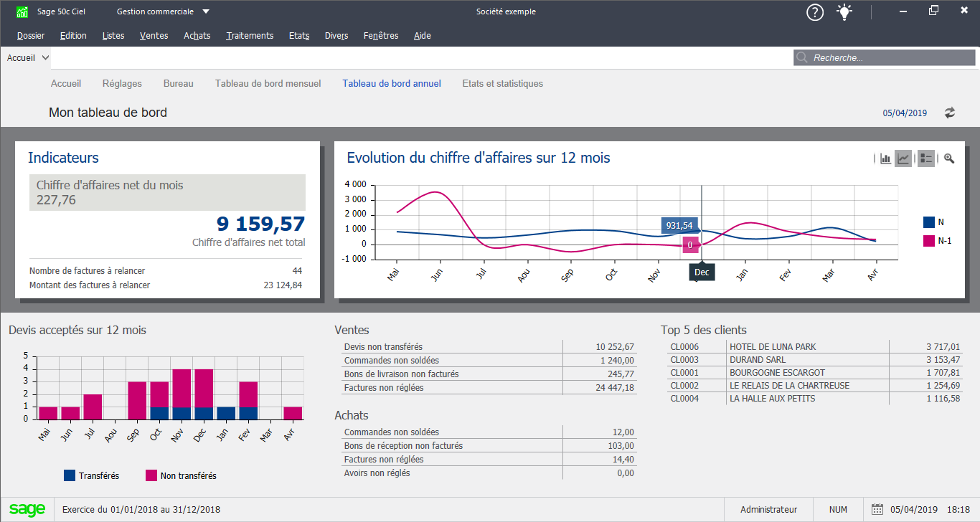Open the Fenêtres menu
The width and height of the screenshot is (980, 522).
[x=381, y=36]
